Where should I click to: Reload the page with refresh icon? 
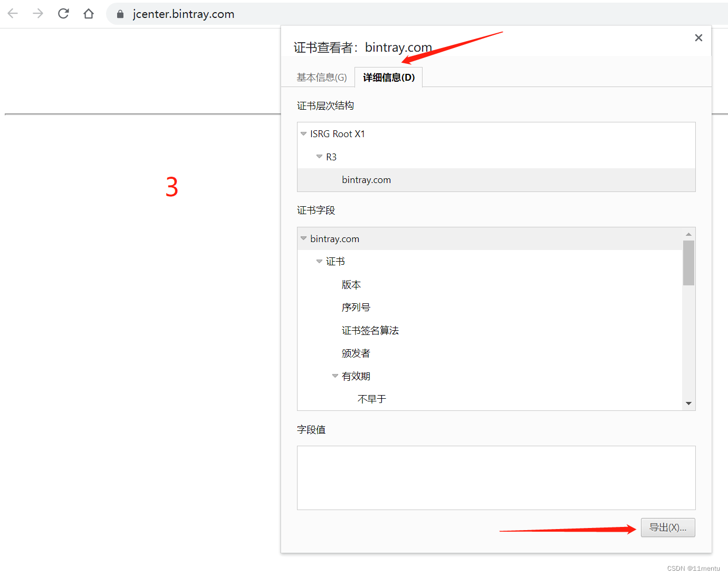(63, 14)
